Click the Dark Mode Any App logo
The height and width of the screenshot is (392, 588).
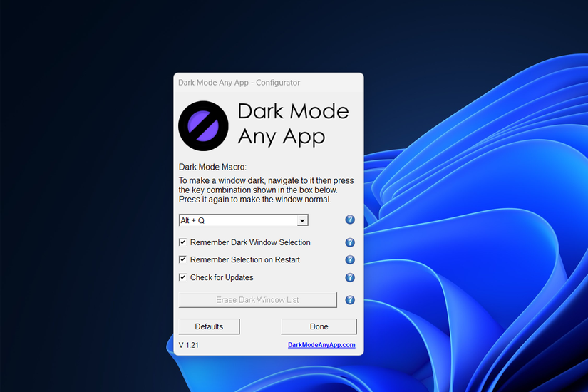203,126
